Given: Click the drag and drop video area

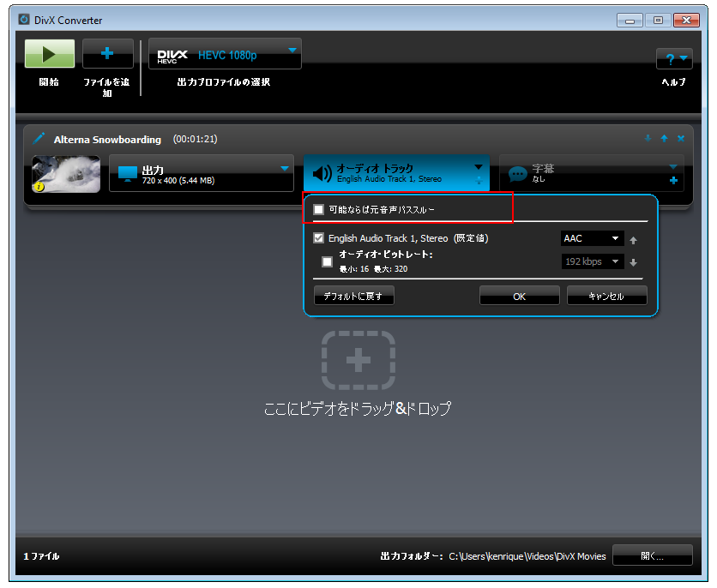Looking at the screenshot, I should 358,361.
